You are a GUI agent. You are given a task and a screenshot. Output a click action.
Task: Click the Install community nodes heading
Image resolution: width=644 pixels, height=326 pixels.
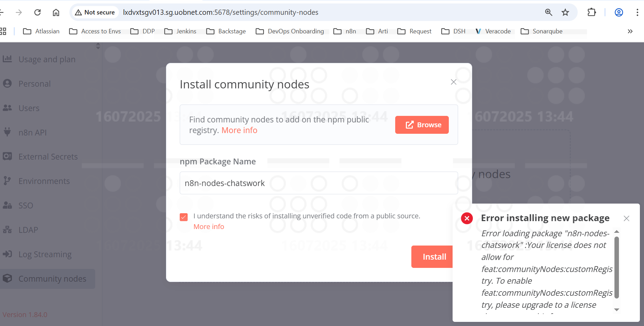point(245,84)
